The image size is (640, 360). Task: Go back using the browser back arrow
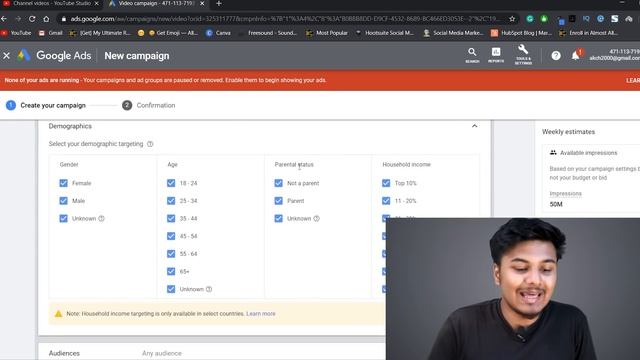4,19
